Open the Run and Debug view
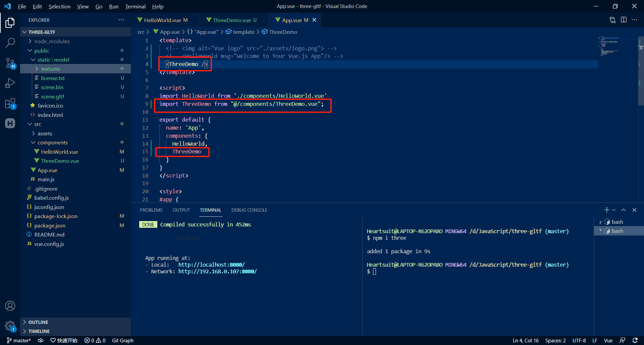644x345 pixels. coord(10,83)
